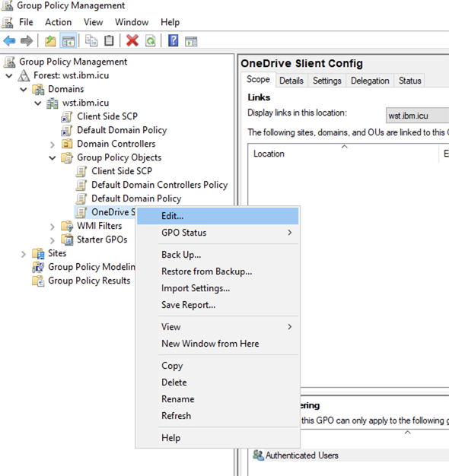Click the Domains folder icon
Screen dimensions: 449x476
pos(38,89)
